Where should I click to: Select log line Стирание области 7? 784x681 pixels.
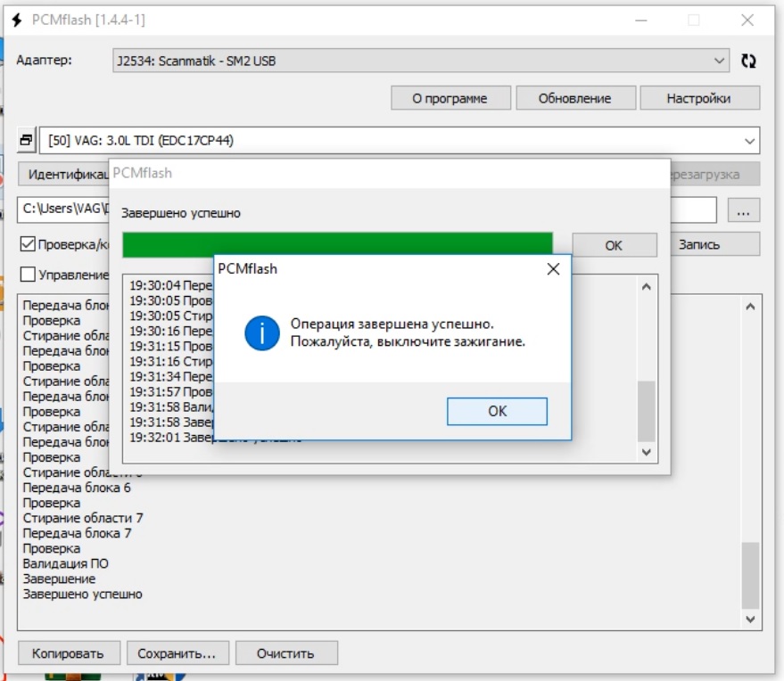pyautogui.click(x=83, y=518)
